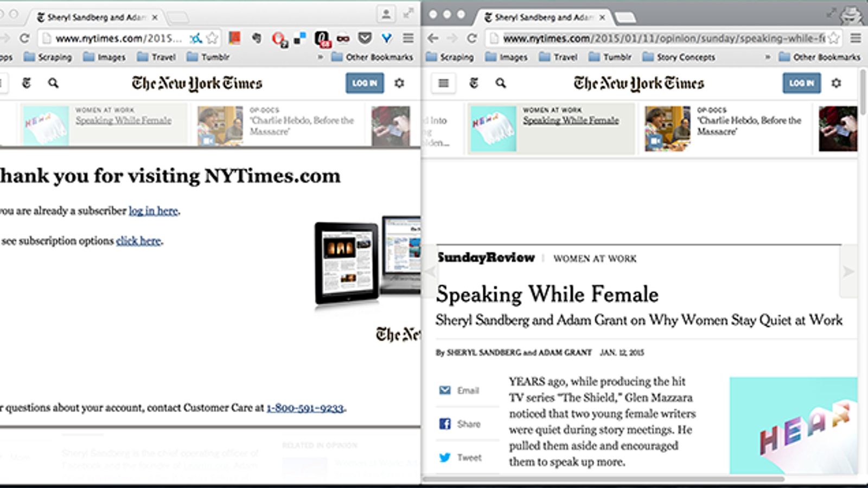The image size is (868, 488).
Task: Click the right window's vertical scrollbar
Action: (x=863, y=92)
